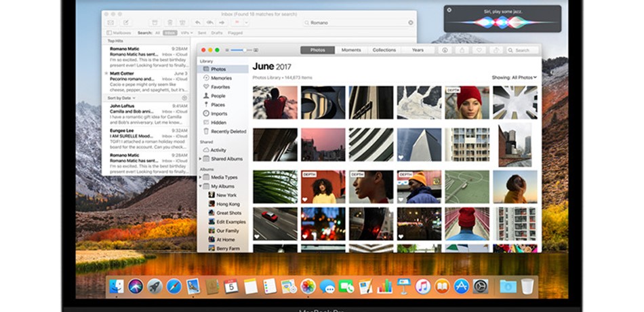Open the Trash in the Dock
Image resolution: width=644 pixels, height=312 pixels.
point(527,286)
